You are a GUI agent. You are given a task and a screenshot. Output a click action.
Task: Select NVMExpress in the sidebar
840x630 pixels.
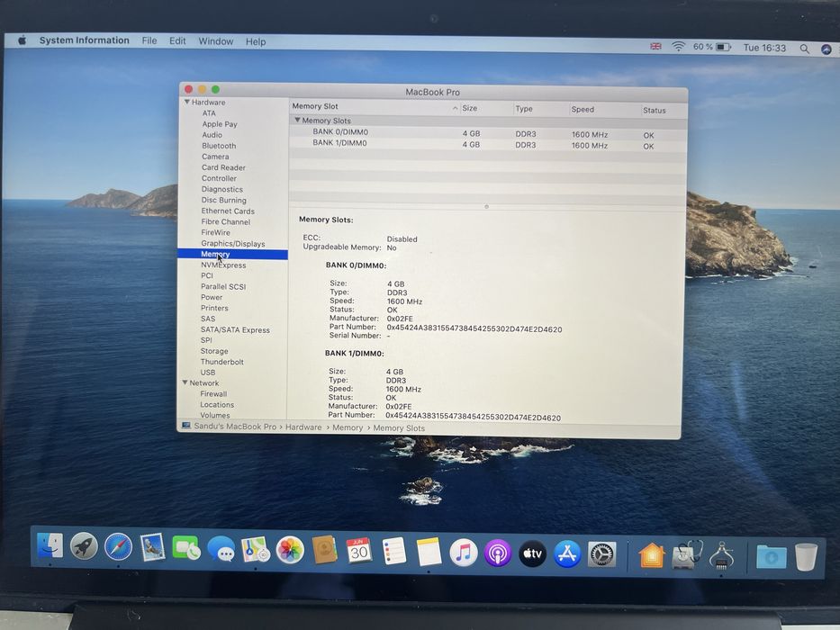(x=223, y=265)
